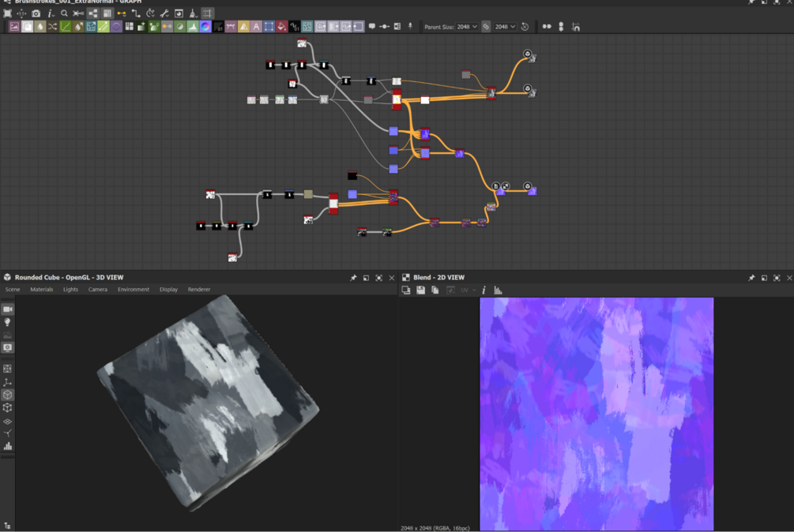
Task: Open the Lights menu in 3D view
Action: coord(70,289)
